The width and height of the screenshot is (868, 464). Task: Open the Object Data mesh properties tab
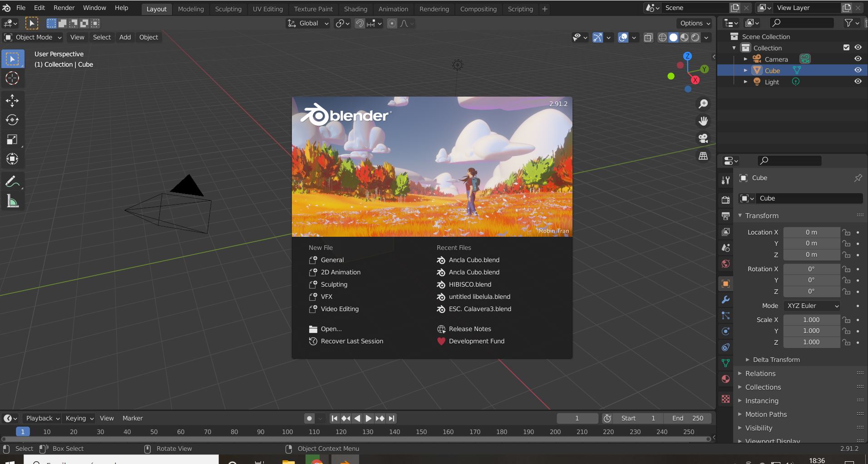pyautogui.click(x=725, y=363)
